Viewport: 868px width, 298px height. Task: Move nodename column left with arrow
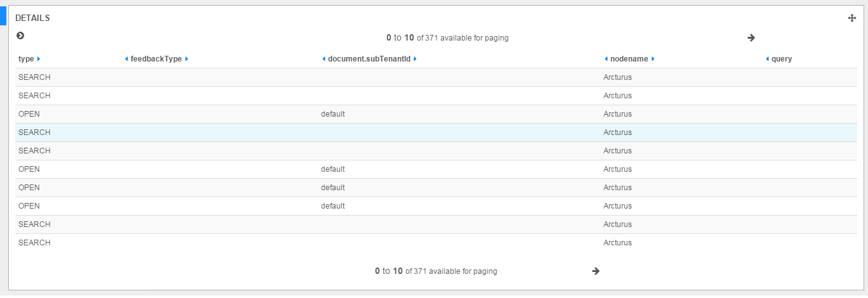pyautogui.click(x=606, y=59)
